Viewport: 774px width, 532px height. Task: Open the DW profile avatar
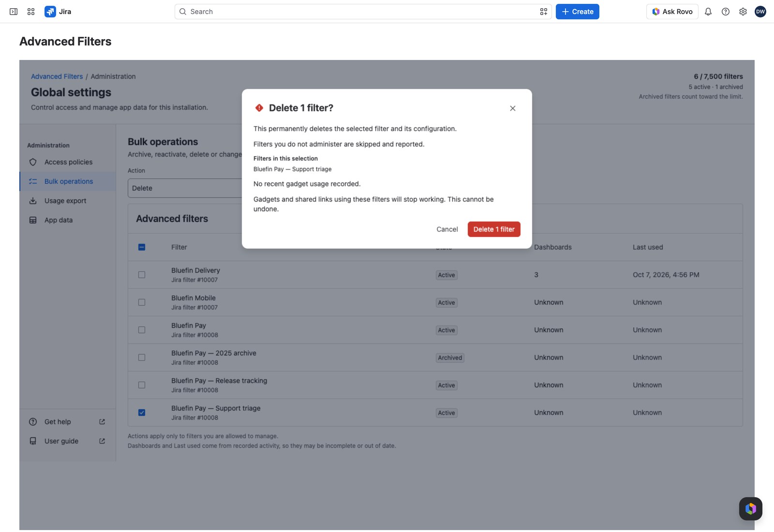[760, 12]
